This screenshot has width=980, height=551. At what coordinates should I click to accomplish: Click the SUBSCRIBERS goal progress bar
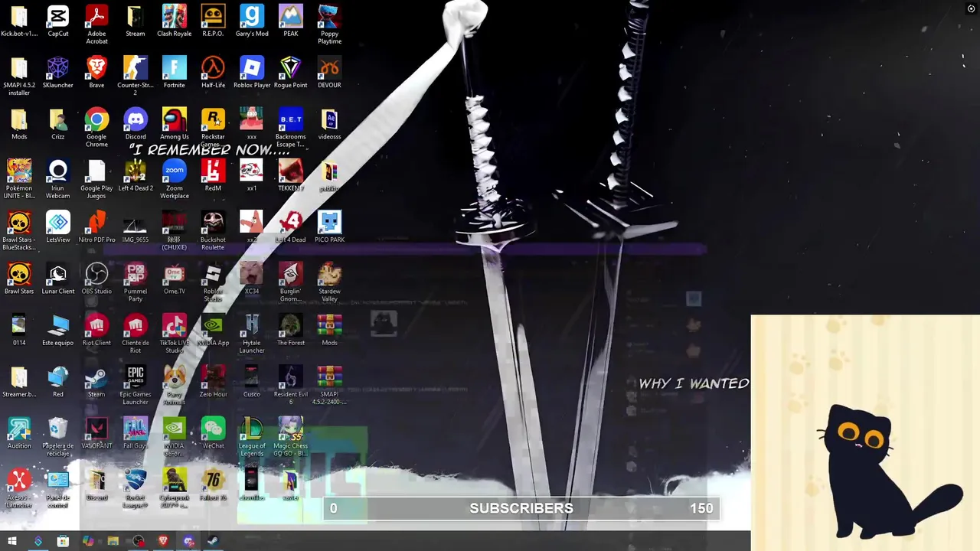tap(521, 508)
